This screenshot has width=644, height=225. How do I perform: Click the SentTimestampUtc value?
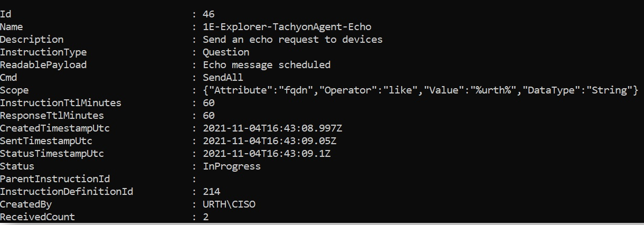[269, 141]
